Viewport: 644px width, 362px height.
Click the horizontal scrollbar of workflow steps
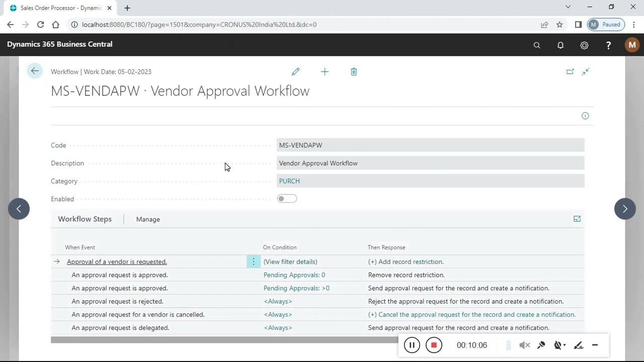pos(224,340)
